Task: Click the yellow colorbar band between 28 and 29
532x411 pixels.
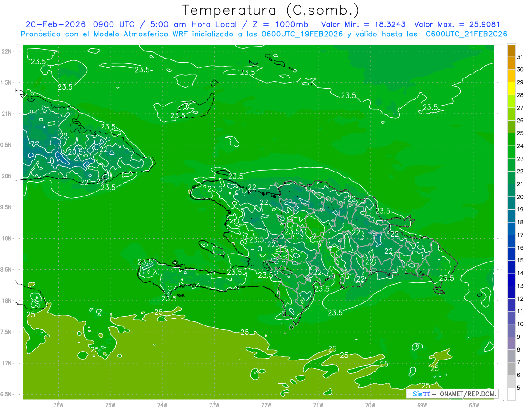Action: click(x=511, y=89)
